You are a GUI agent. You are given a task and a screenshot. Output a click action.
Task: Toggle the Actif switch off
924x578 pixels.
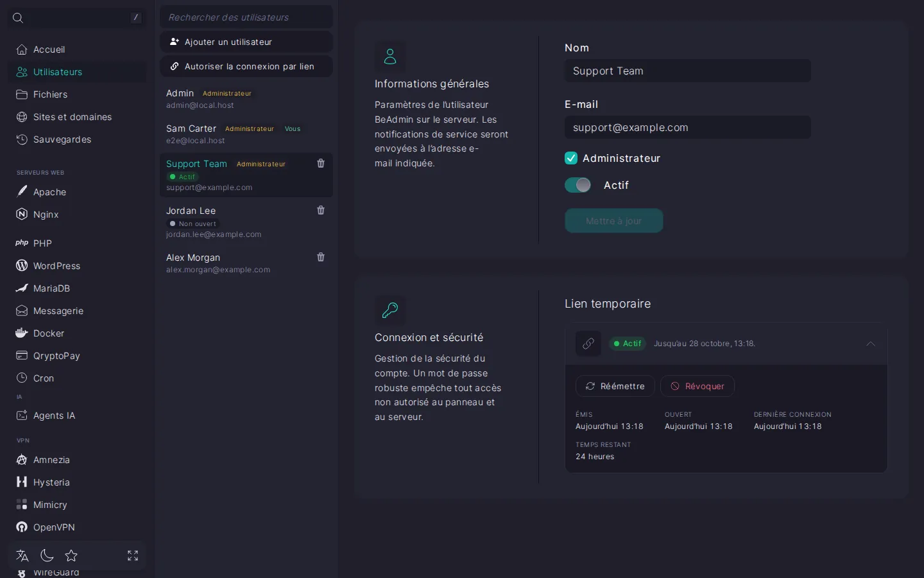577,185
